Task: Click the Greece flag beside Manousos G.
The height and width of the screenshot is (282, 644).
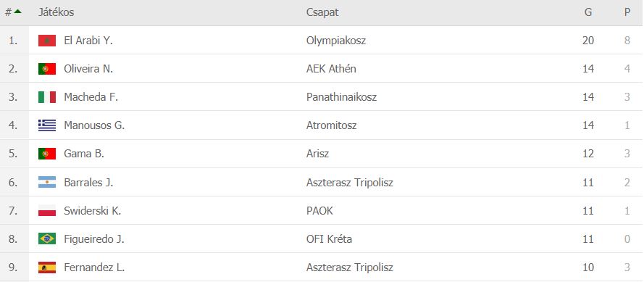Action: 47,125
